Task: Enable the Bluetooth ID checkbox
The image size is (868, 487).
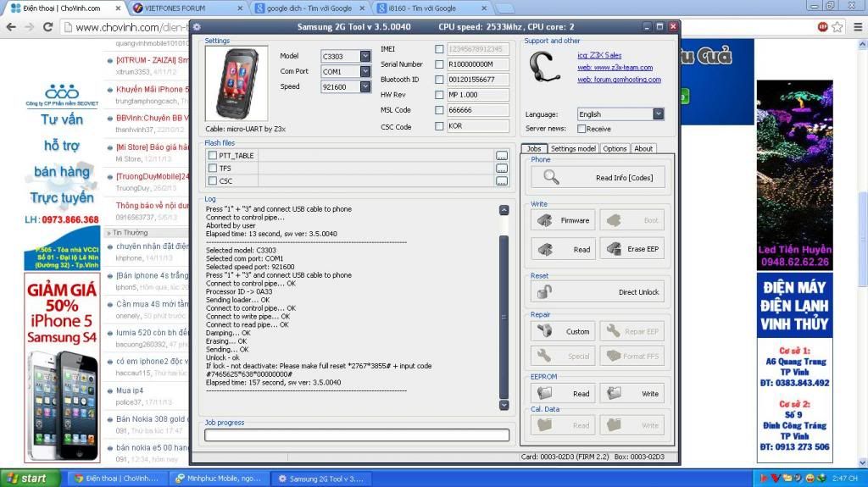Action: 439,80
